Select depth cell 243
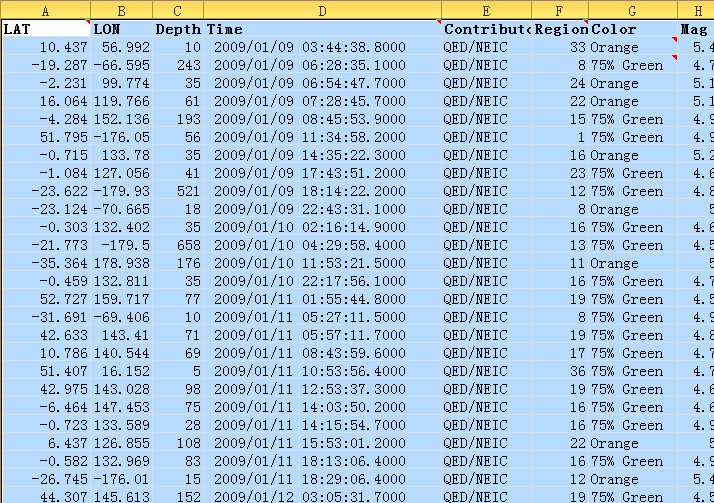 point(178,65)
